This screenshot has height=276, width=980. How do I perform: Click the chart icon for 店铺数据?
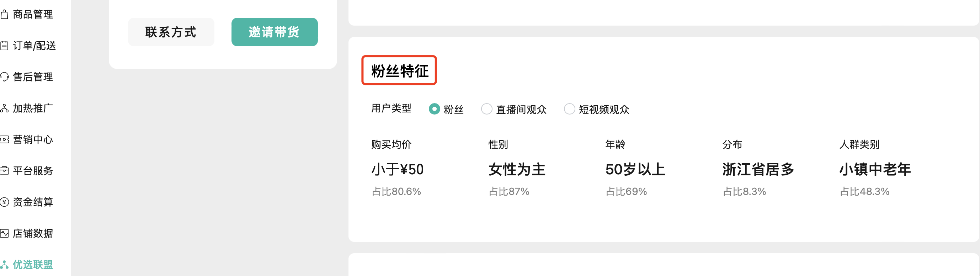(4, 233)
